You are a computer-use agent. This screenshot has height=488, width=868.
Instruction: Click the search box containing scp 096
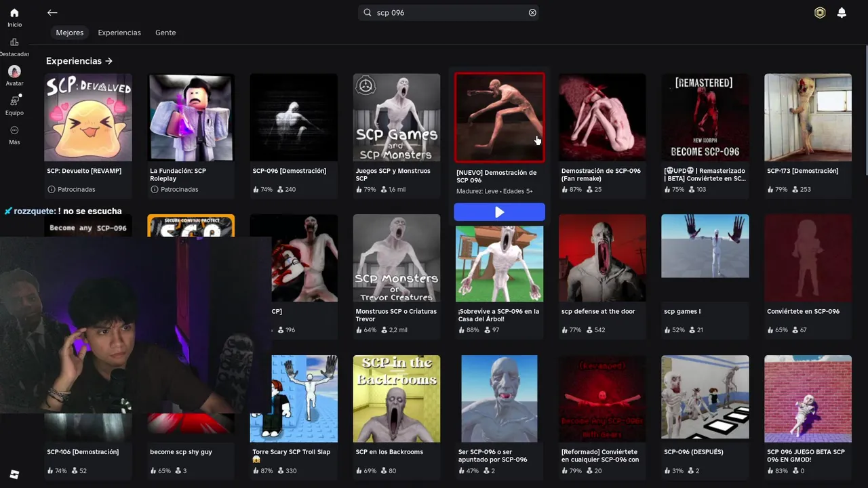449,12
